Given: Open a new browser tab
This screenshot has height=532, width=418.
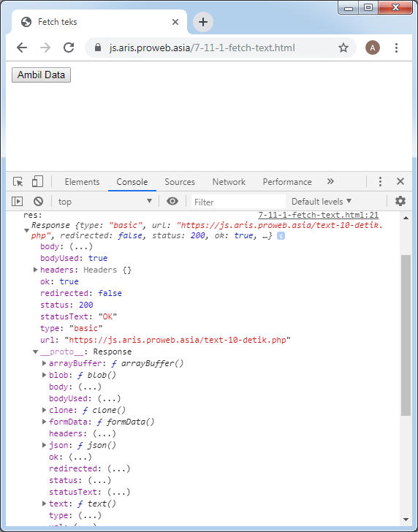Looking at the screenshot, I should (203, 22).
